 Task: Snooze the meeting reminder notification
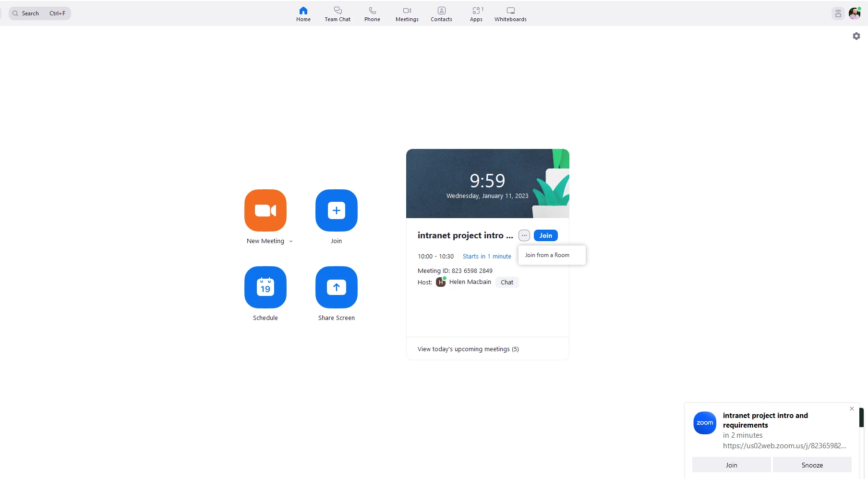(812, 465)
